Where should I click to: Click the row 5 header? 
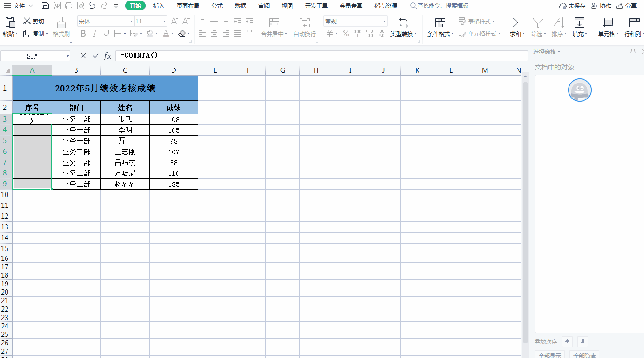[6, 141]
